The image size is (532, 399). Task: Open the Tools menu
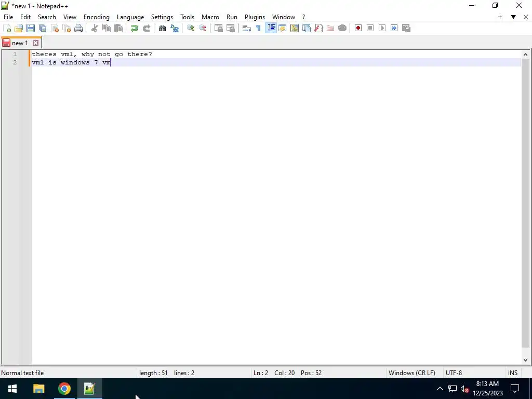click(x=187, y=17)
